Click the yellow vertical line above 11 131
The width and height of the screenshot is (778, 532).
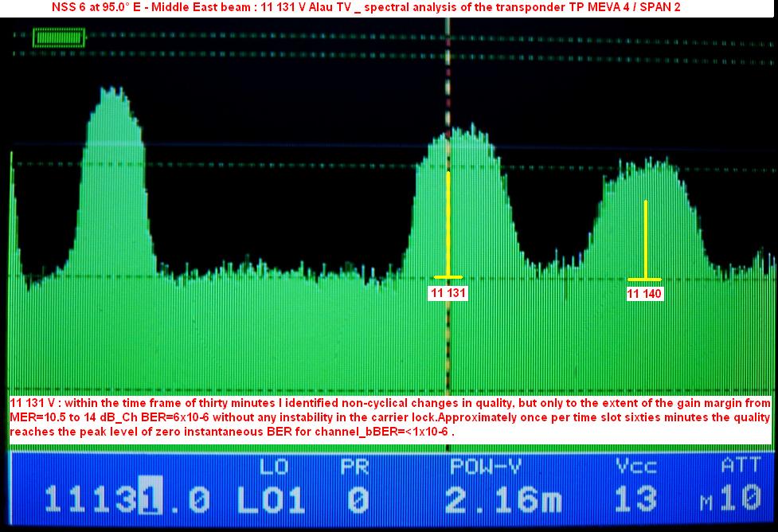449,223
